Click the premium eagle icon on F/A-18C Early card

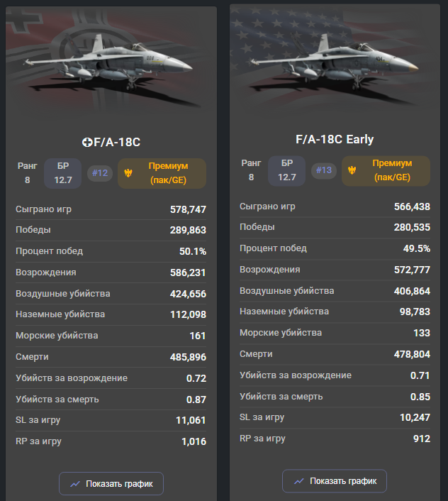tap(352, 170)
